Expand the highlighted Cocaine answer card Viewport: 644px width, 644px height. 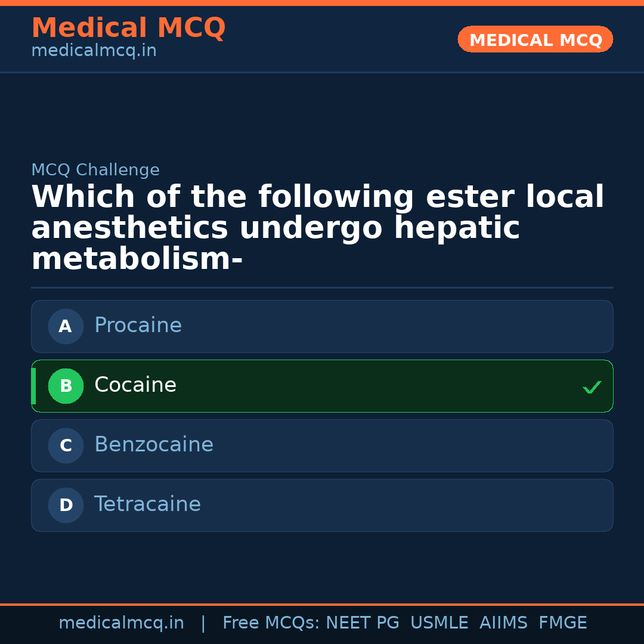point(322,386)
